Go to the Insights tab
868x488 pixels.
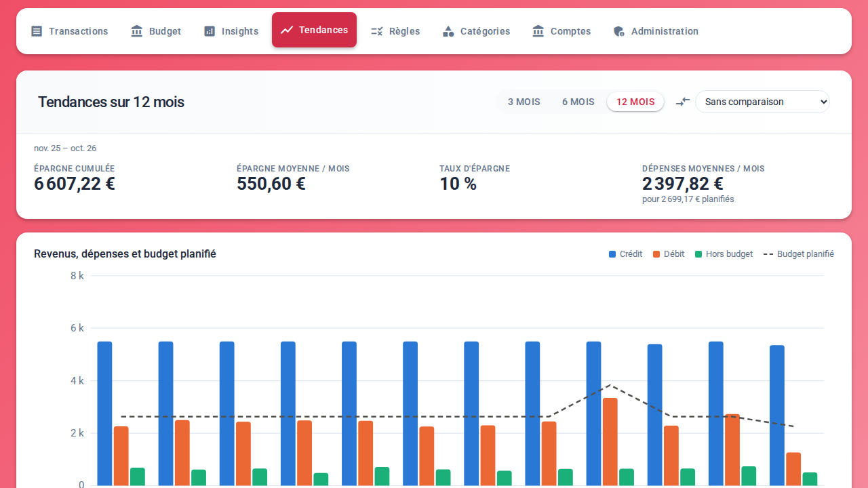[x=231, y=31]
